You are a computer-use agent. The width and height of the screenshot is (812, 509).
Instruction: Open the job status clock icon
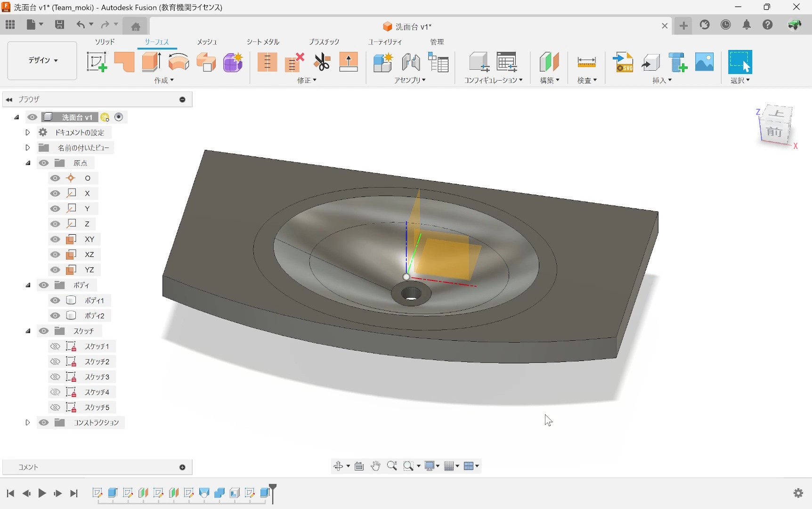726,25
